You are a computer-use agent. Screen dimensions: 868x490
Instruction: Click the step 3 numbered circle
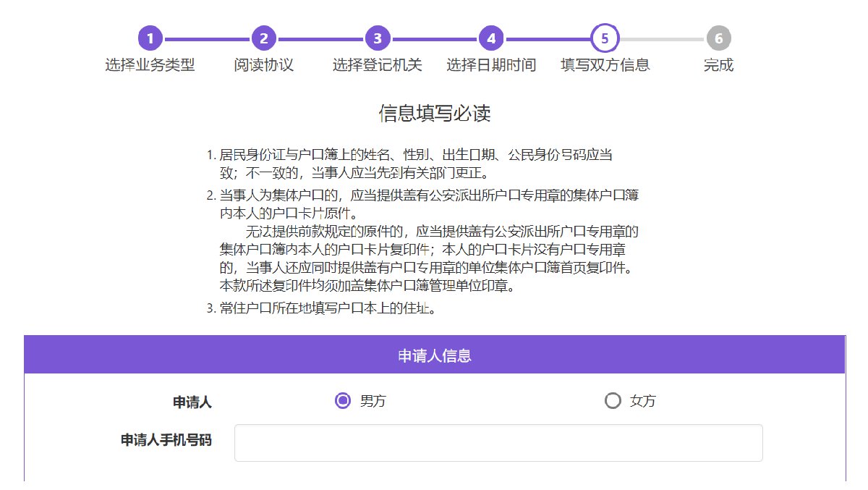(x=378, y=38)
